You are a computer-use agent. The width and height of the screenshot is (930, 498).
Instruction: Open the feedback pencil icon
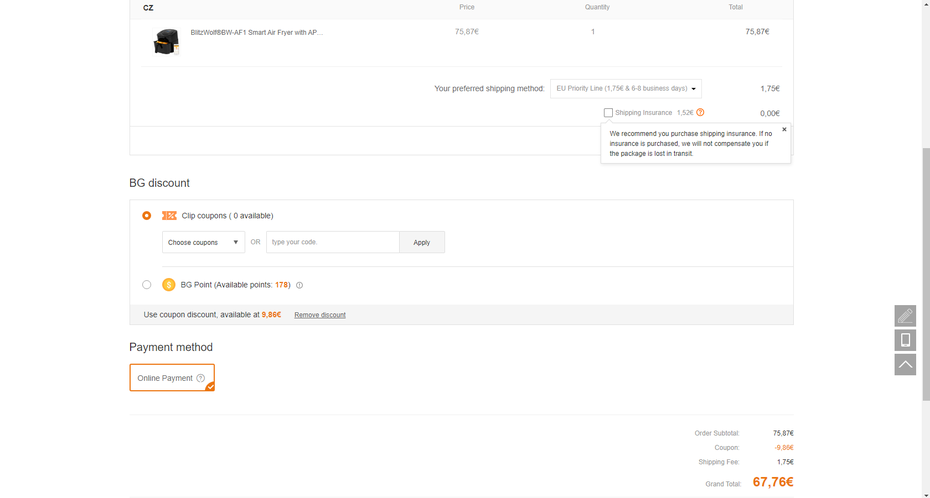[905, 316]
